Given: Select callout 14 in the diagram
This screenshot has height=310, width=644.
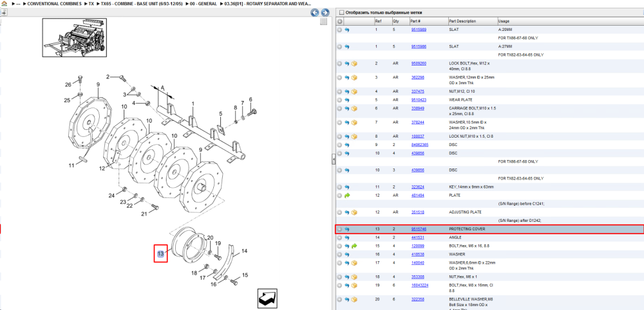Looking at the screenshot, I should [x=244, y=251].
